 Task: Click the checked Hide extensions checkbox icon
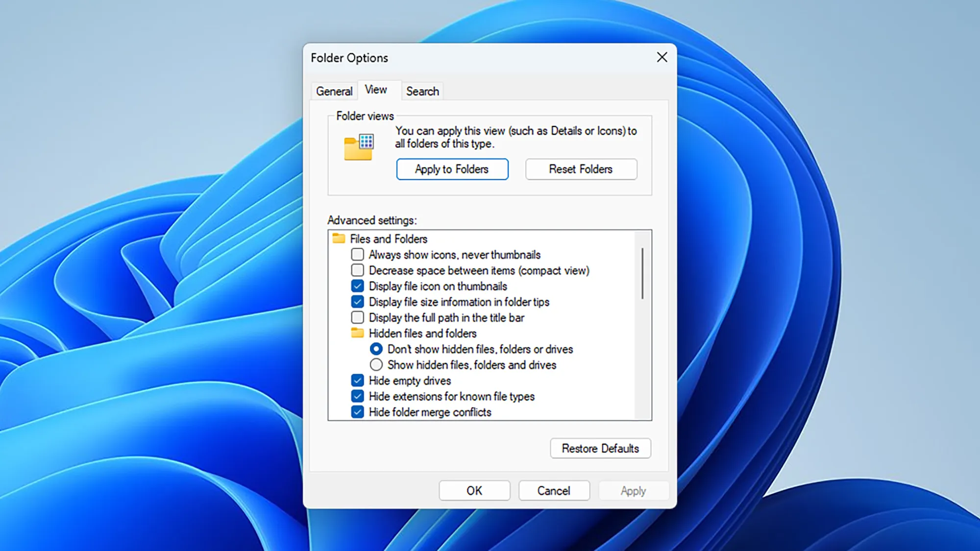357,396
